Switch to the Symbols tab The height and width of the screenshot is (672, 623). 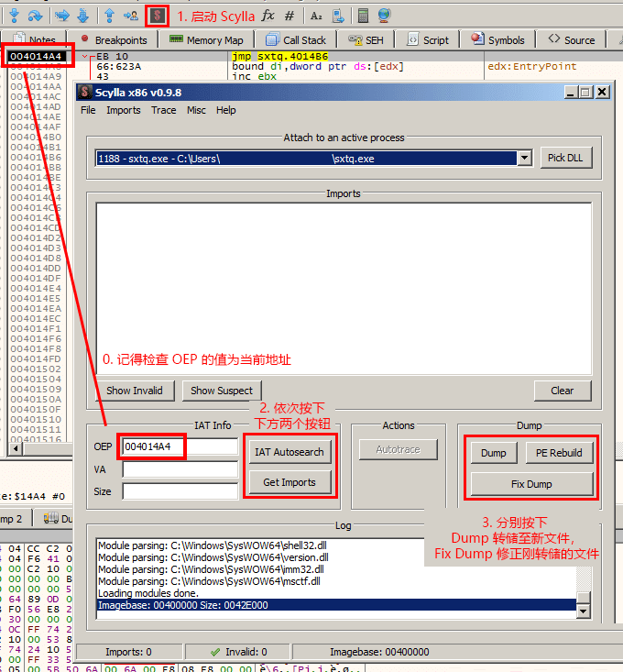coord(498,39)
